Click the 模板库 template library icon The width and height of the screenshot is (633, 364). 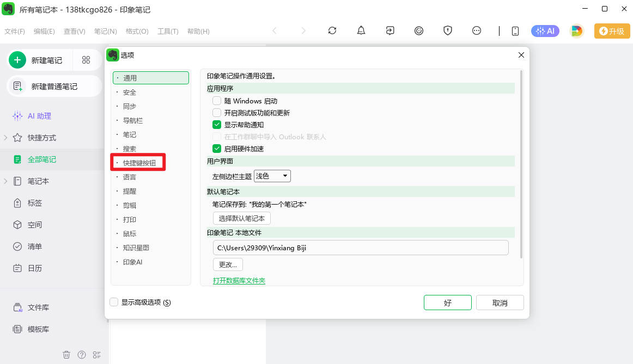(x=17, y=329)
